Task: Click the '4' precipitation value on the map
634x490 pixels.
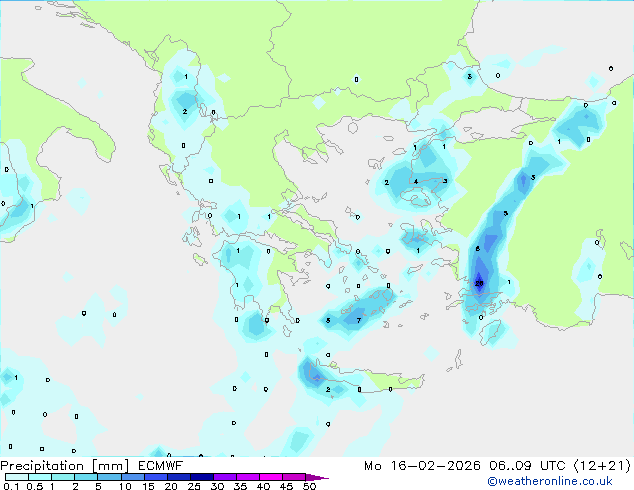Action: click(416, 182)
